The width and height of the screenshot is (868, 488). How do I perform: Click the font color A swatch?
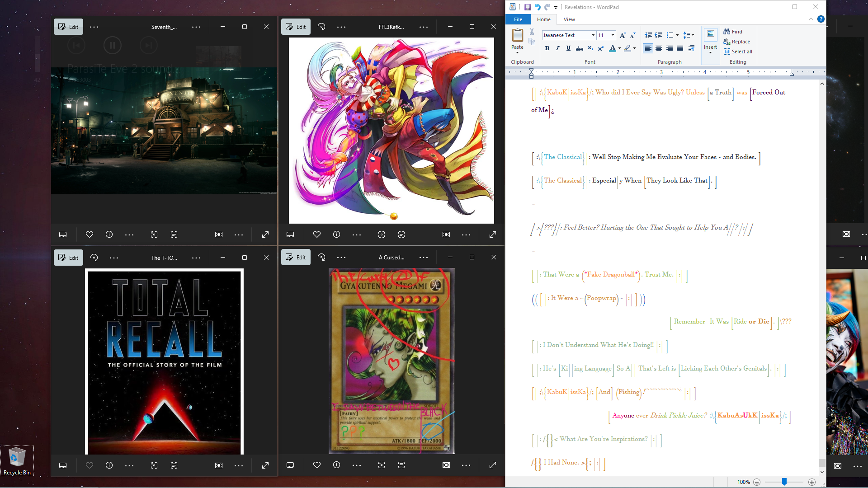[613, 48]
